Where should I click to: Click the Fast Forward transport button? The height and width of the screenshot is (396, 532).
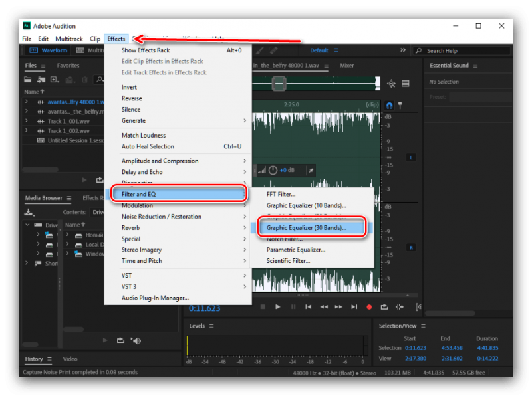tap(338, 307)
